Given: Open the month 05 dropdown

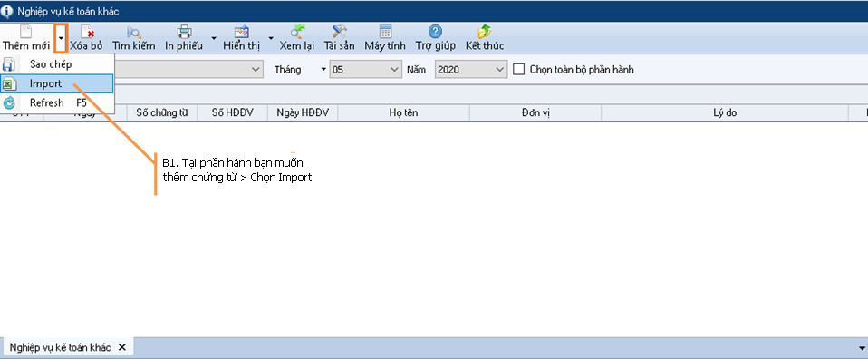Looking at the screenshot, I should (x=365, y=69).
